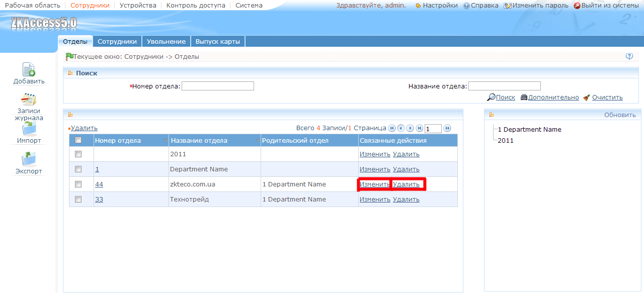Focus the Название отдела search field
644x293 pixels.
tap(505, 86)
